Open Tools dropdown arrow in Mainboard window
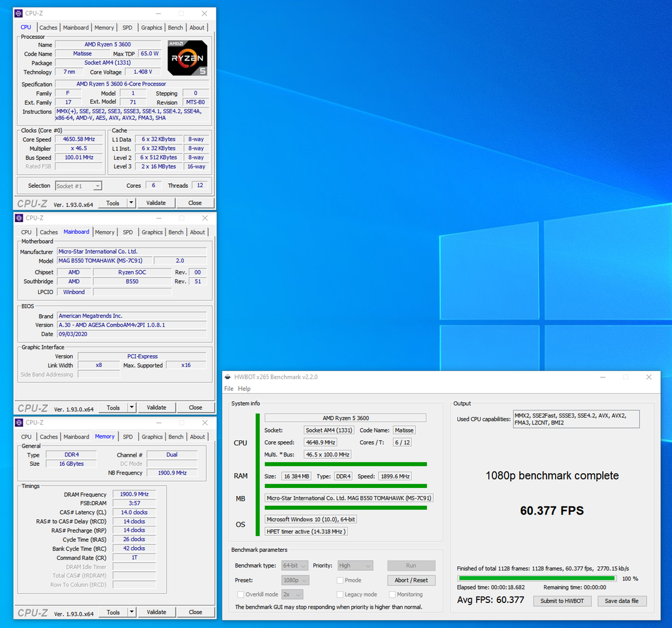 [132, 408]
